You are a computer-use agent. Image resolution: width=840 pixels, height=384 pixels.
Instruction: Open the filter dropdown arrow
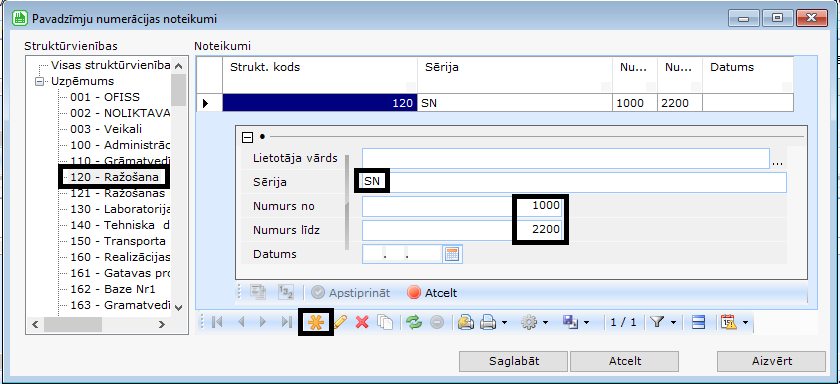[x=673, y=322]
